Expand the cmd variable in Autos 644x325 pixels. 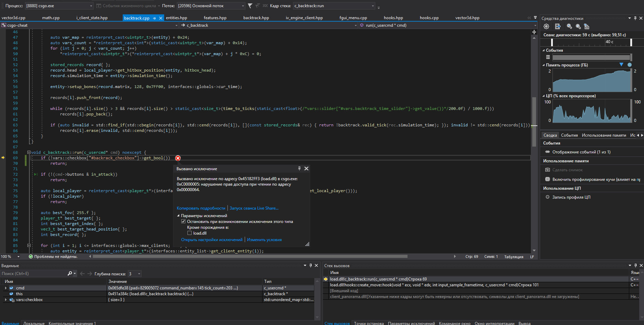click(5, 288)
